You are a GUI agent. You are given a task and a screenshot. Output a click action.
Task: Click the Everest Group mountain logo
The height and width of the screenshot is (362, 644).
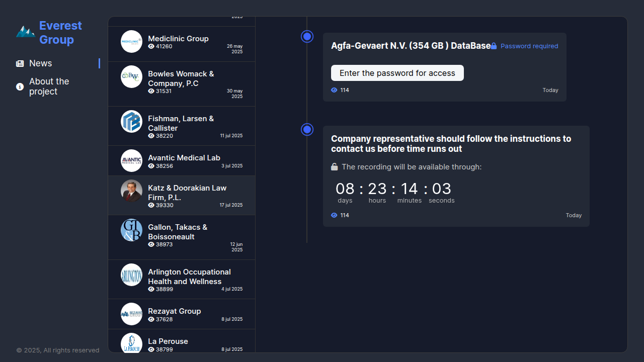tap(25, 32)
